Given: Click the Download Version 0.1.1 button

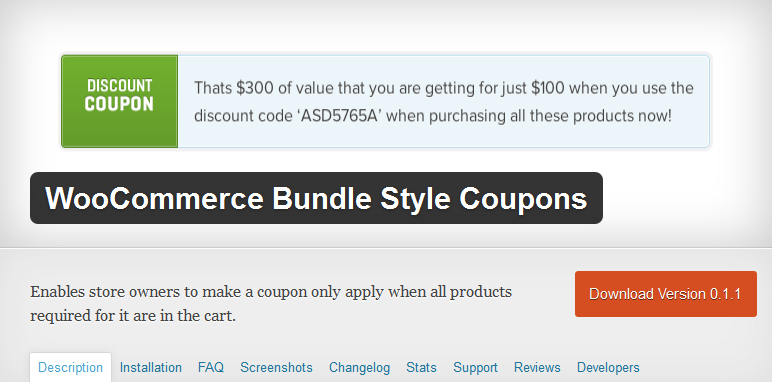Looking at the screenshot, I should coord(666,294).
